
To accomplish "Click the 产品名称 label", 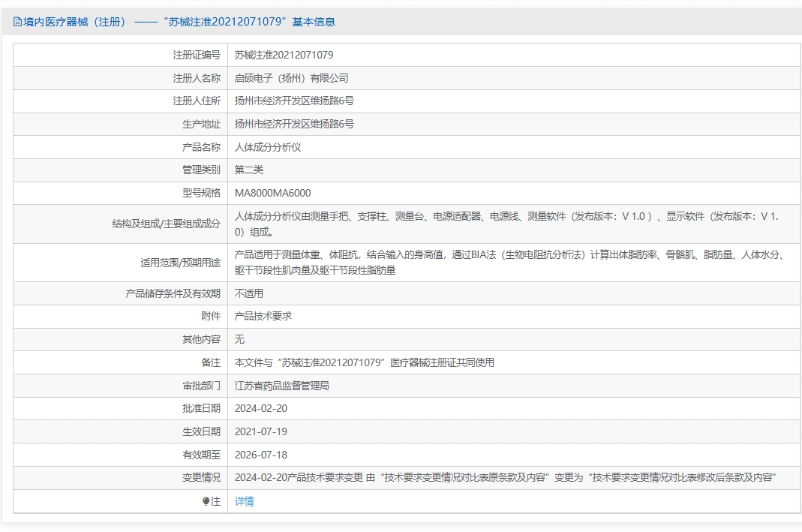I will pyautogui.click(x=202, y=147).
